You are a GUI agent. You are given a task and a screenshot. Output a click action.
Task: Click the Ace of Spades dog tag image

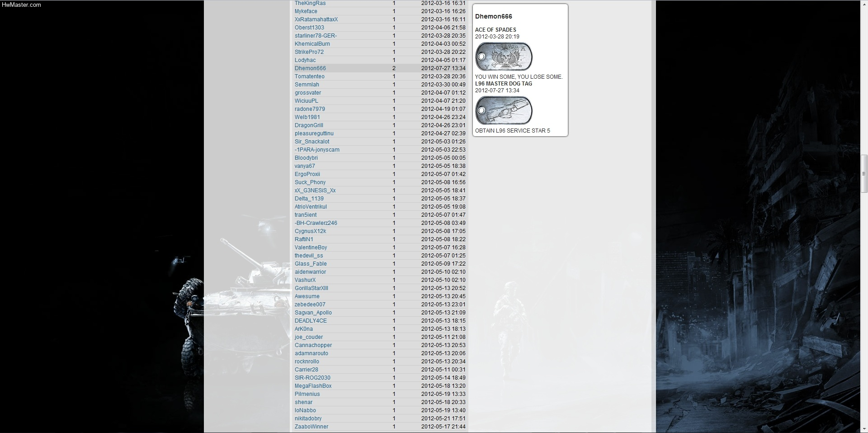click(504, 57)
